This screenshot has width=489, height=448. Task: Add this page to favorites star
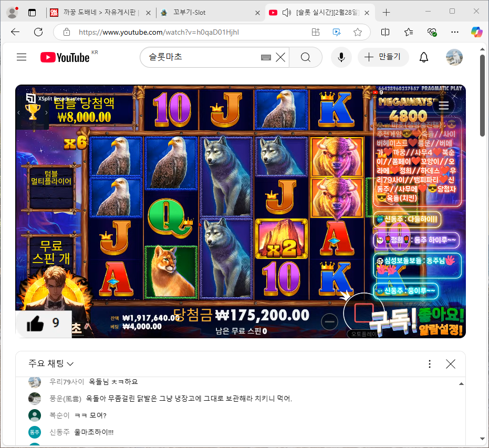(x=358, y=32)
